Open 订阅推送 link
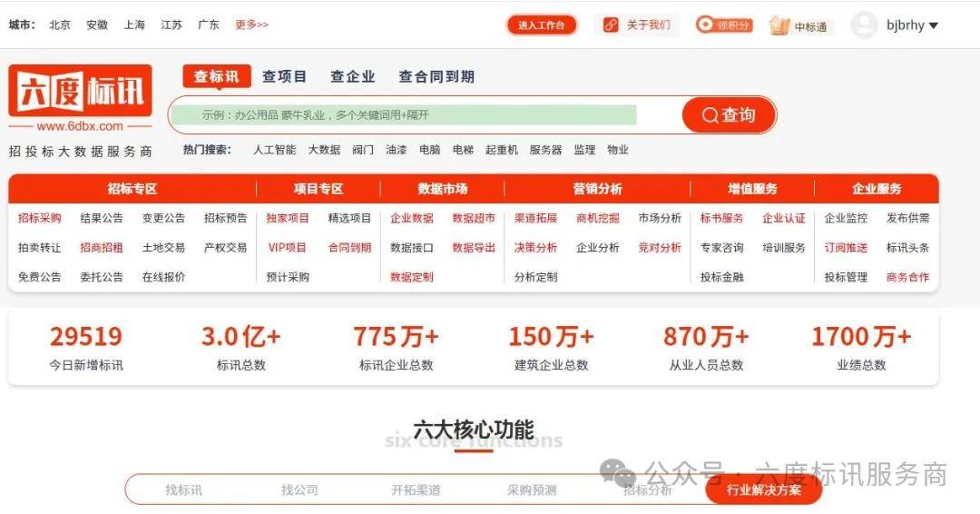Image resolution: width=980 pixels, height=514 pixels. point(846,248)
